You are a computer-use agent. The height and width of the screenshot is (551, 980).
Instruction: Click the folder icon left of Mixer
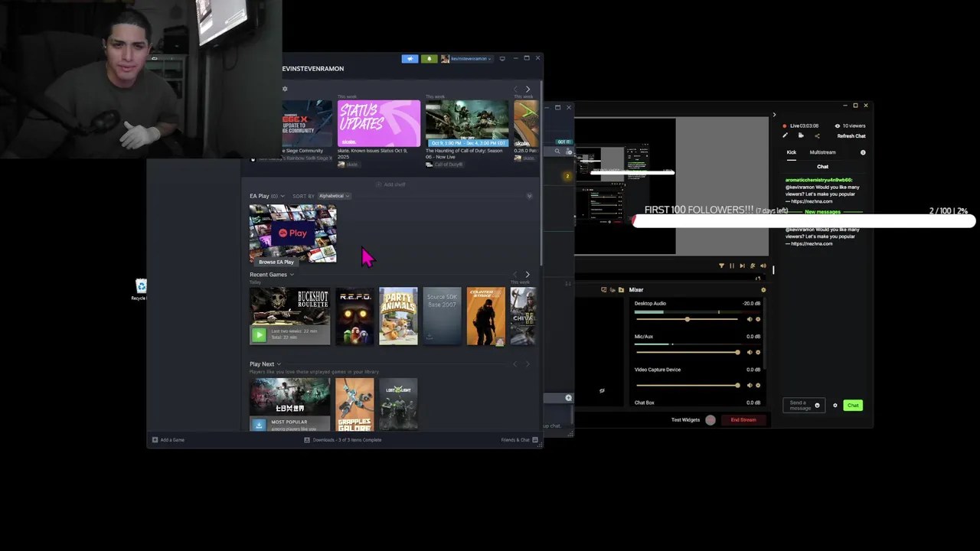(621, 290)
